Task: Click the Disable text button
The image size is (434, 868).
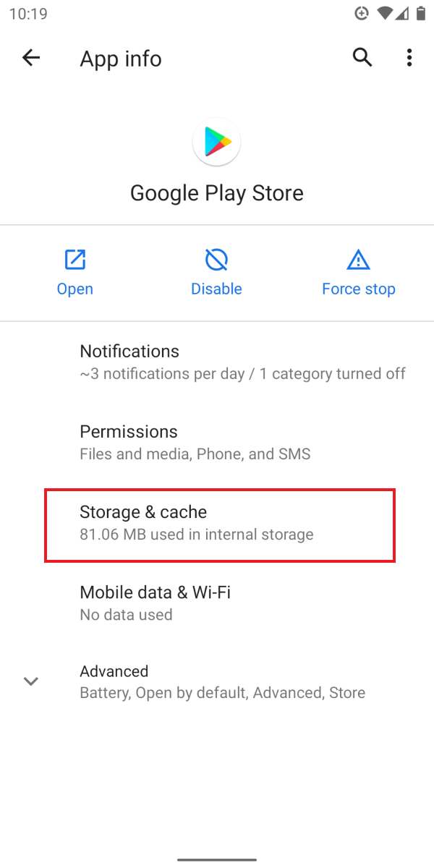Action: [216, 289]
